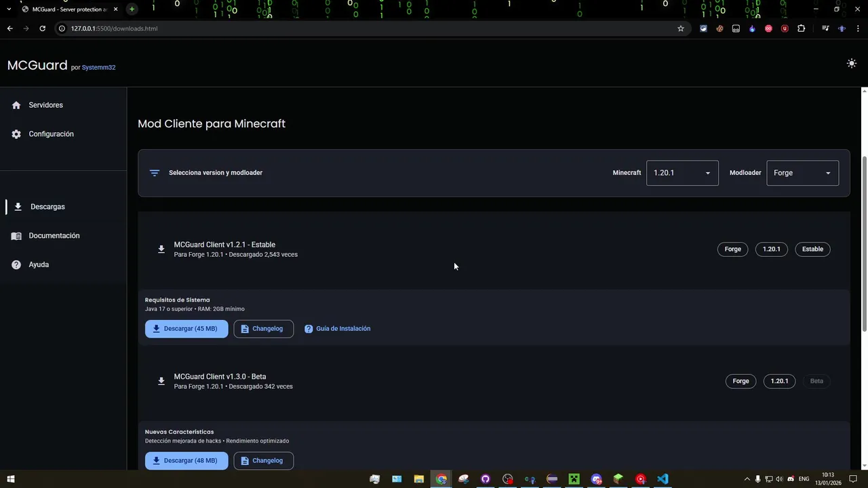Click the Beta chip

pyautogui.click(x=816, y=381)
